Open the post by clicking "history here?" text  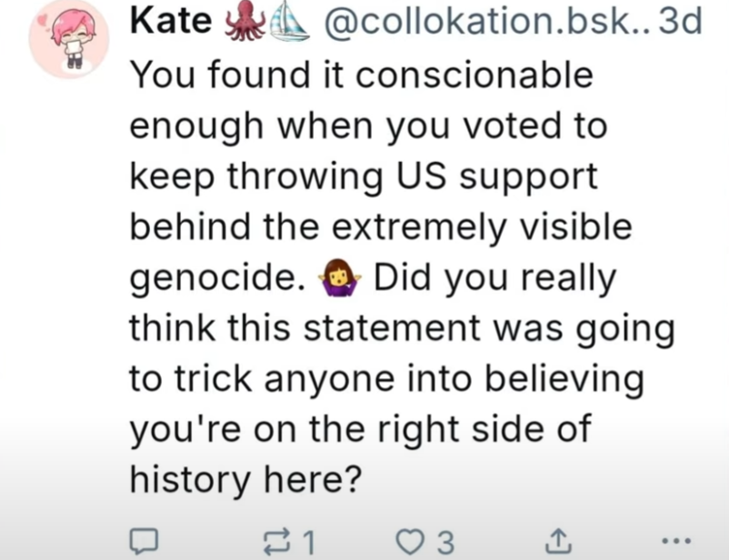point(245,479)
